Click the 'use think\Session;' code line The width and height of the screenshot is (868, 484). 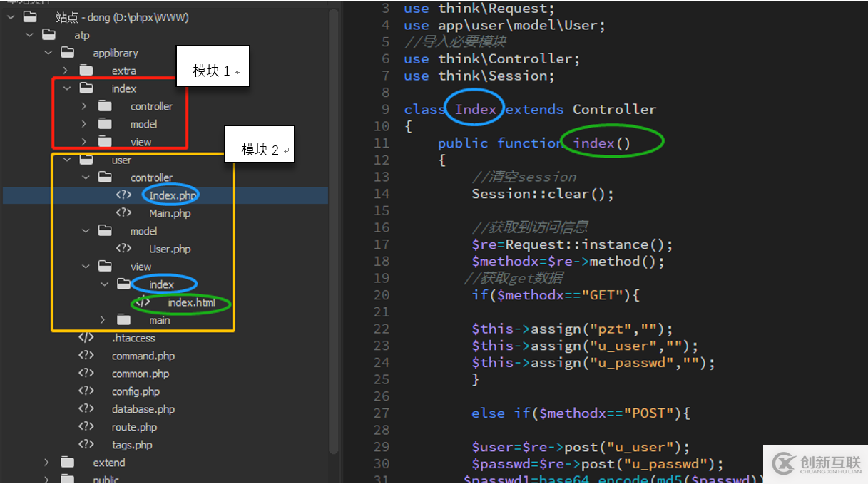[479, 76]
